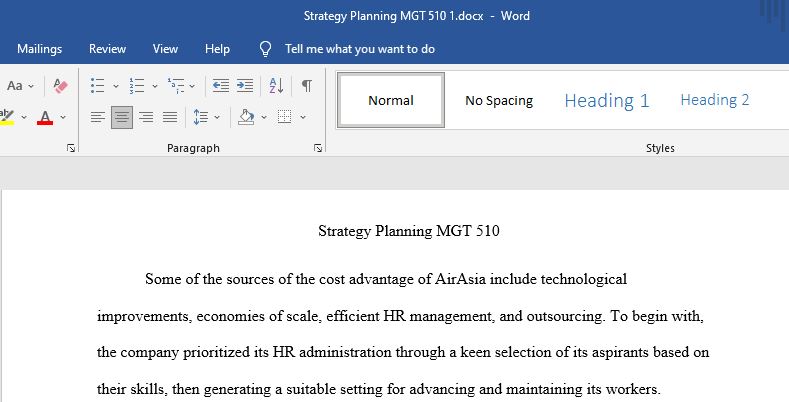Click Clear All Formatting eraser icon
Screen dimensions: 789x402
click(x=60, y=86)
